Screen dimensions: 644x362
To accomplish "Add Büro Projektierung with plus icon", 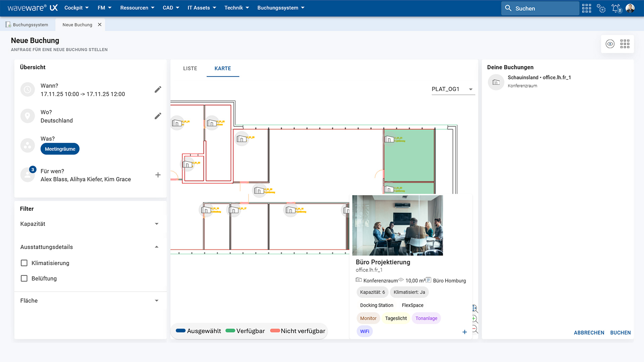I will click(465, 332).
